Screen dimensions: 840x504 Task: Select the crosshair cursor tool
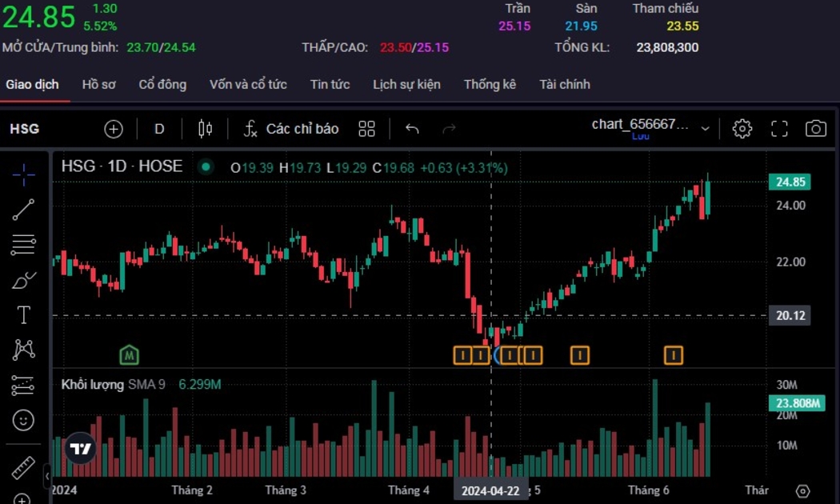(x=23, y=174)
